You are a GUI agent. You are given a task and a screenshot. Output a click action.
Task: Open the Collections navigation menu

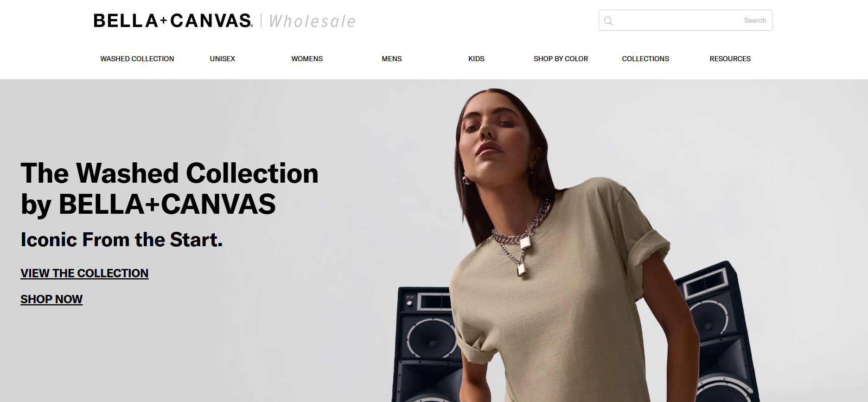pos(645,59)
